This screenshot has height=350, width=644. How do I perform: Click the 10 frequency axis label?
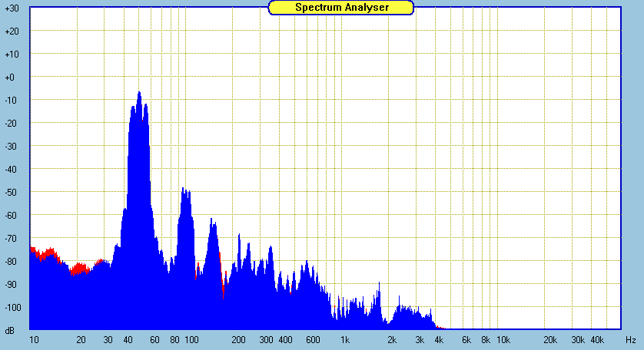click(x=34, y=339)
